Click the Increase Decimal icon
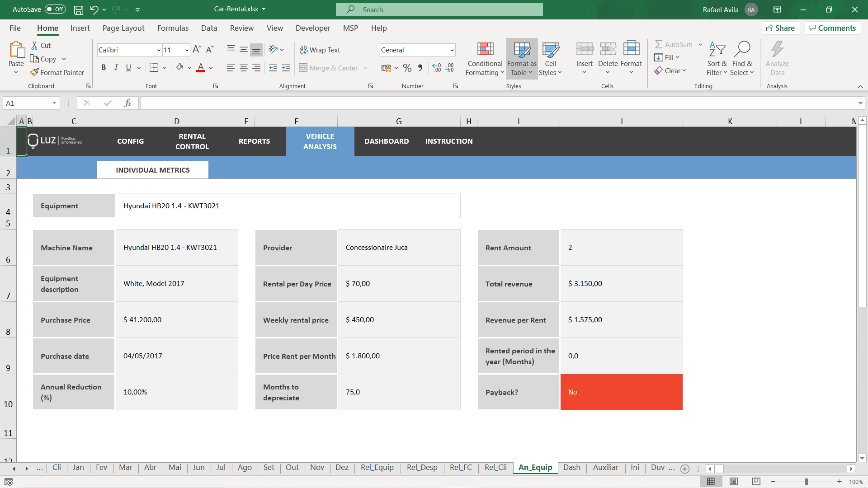The image size is (868, 488). coord(436,68)
